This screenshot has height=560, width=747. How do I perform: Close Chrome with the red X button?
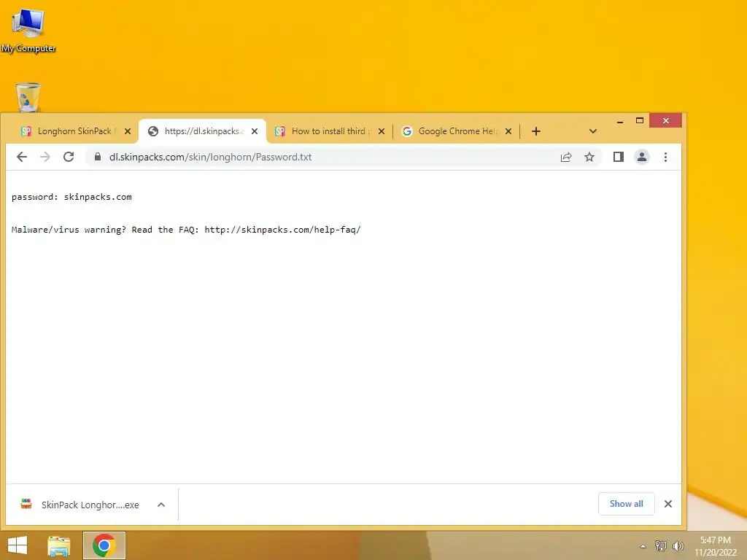665,120
